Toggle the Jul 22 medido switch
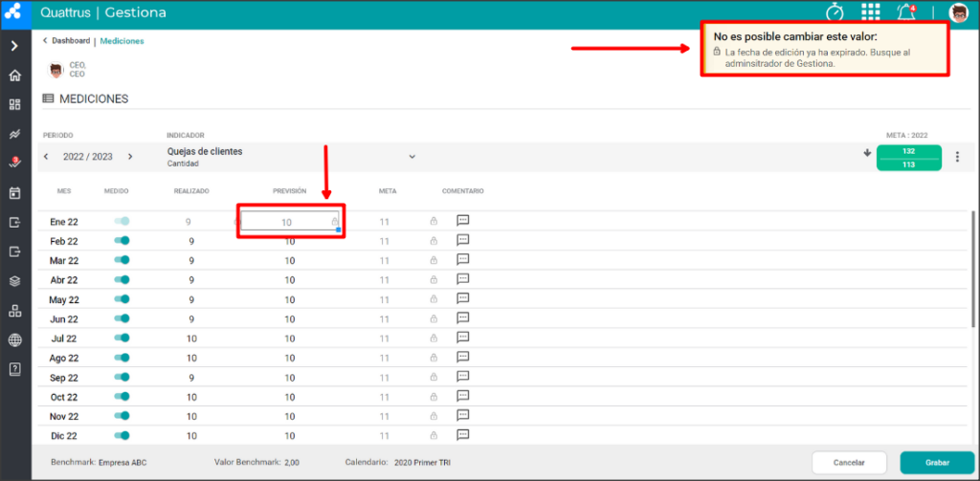Viewport: 980px width, 481px height. tap(122, 338)
